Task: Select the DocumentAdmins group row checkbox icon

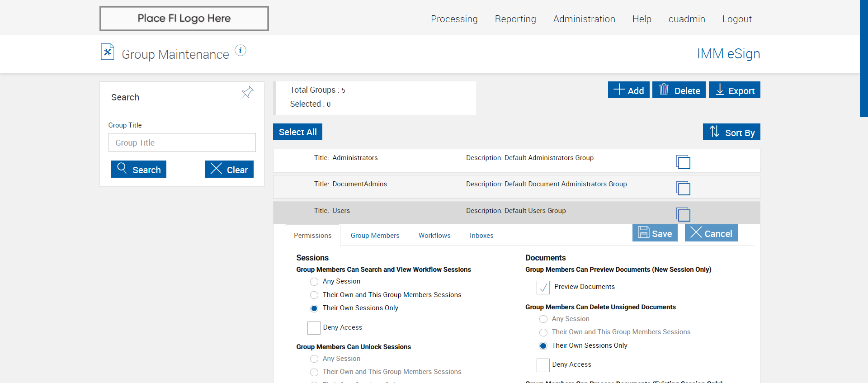Action: pyautogui.click(x=683, y=188)
